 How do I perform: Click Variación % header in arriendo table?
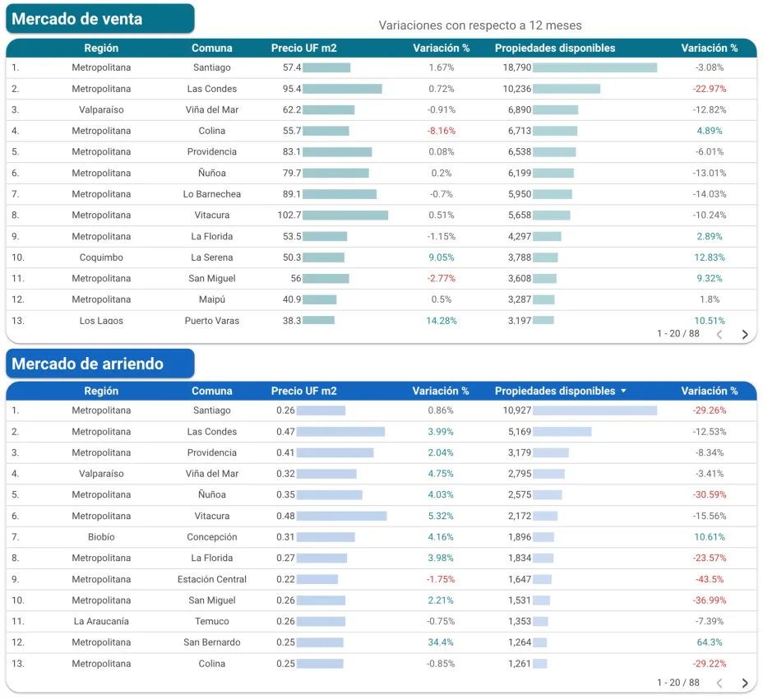pyautogui.click(x=709, y=391)
